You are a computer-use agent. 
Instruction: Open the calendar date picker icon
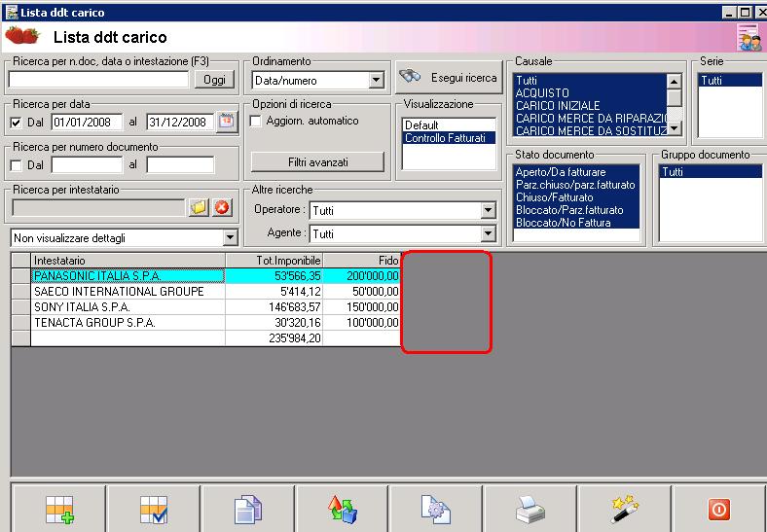[x=227, y=121]
